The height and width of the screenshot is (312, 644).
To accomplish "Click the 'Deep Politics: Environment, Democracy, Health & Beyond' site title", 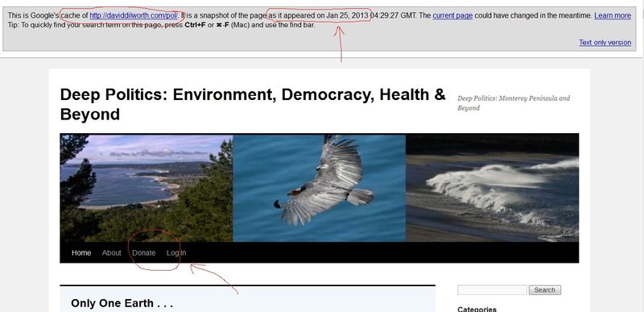I will pyautogui.click(x=253, y=104).
